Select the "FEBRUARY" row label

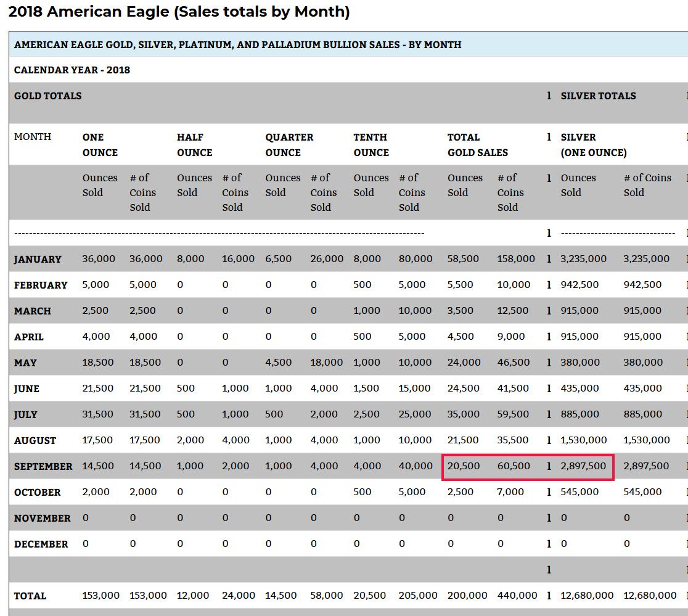[x=41, y=285]
